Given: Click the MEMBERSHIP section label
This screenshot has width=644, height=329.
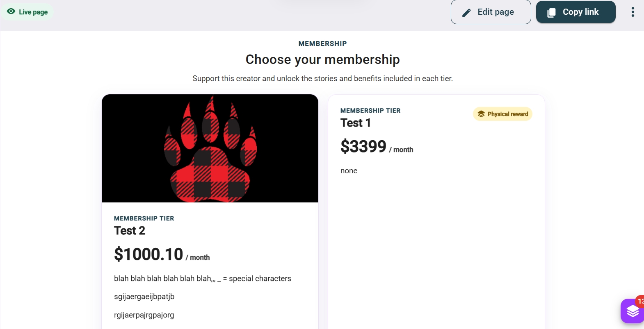Looking at the screenshot, I should [322, 43].
